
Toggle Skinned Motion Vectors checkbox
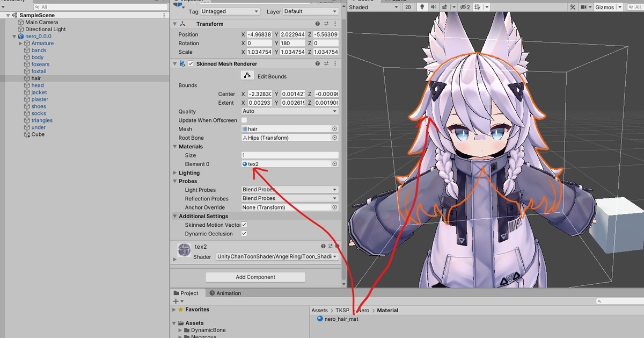[x=244, y=225]
